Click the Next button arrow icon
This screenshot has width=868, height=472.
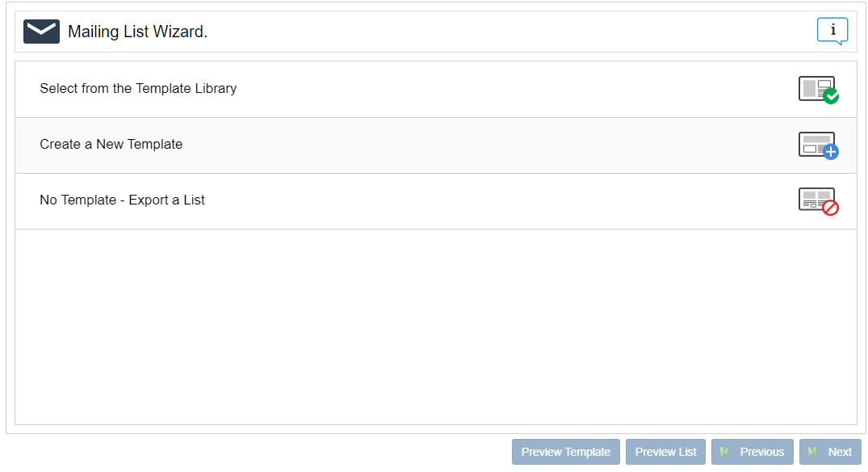point(812,452)
